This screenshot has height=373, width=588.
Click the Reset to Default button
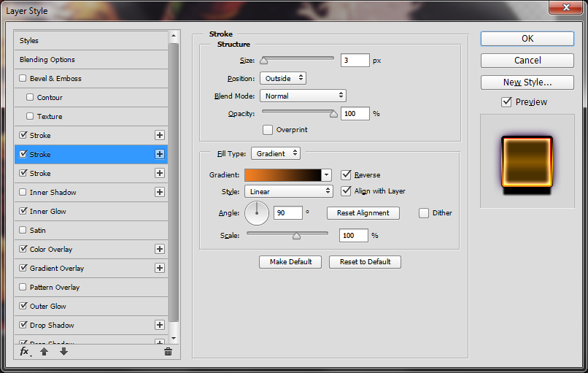tap(365, 262)
